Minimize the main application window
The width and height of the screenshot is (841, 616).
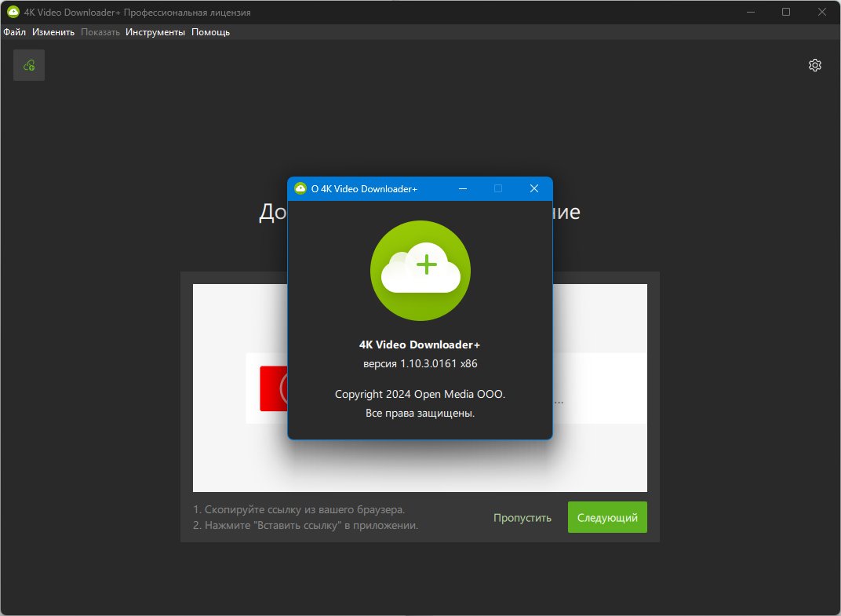751,12
